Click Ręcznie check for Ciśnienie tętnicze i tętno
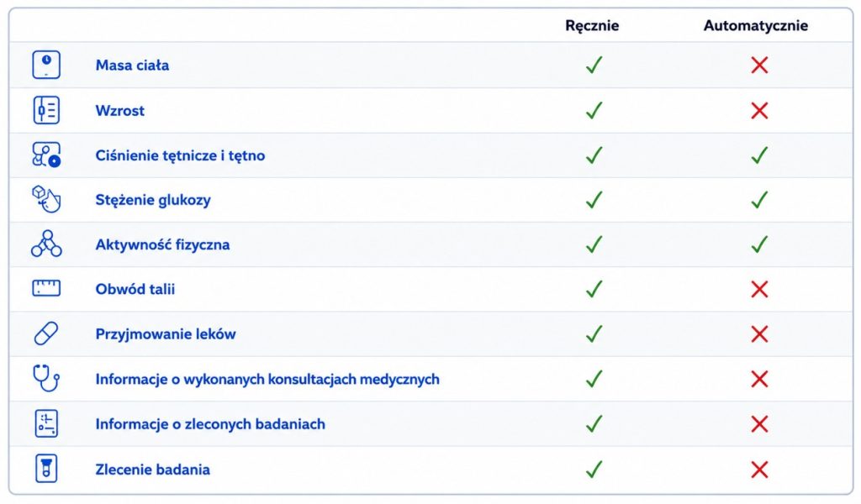Viewport: 861px width, 504px height. 594,155
